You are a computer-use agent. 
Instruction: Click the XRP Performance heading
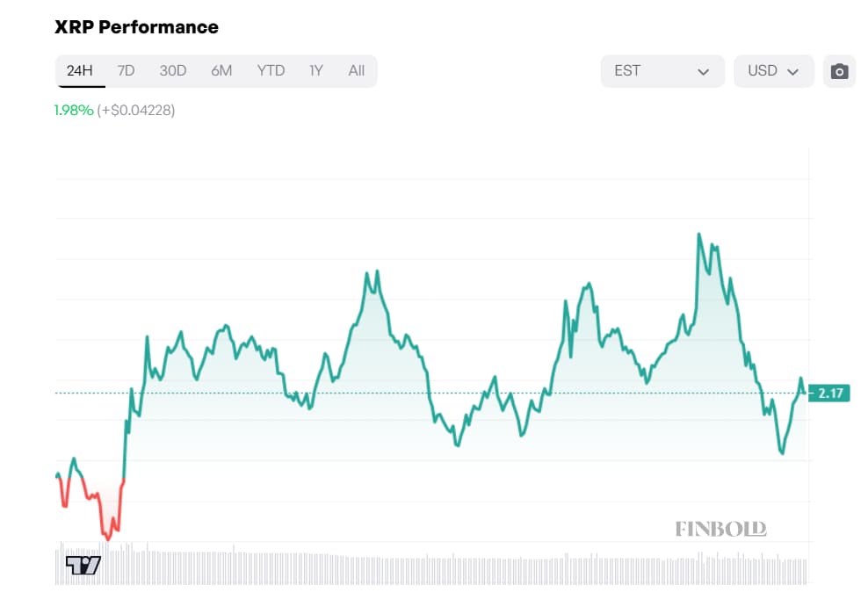click(x=135, y=27)
